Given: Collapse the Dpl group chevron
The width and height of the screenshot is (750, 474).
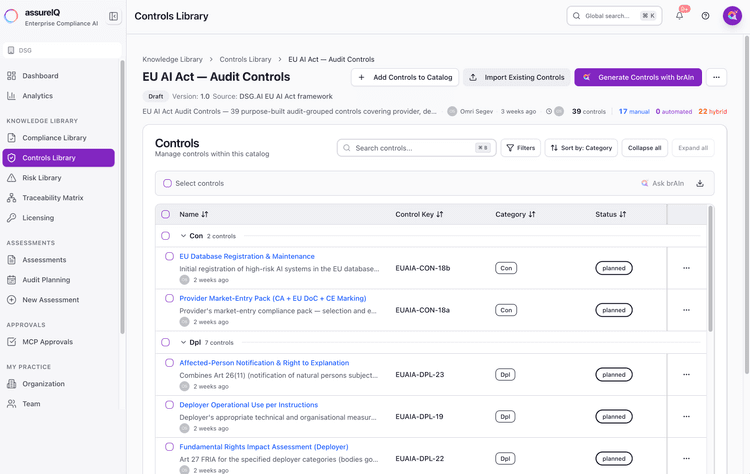Looking at the screenshot, I should (x=183, y=342).
